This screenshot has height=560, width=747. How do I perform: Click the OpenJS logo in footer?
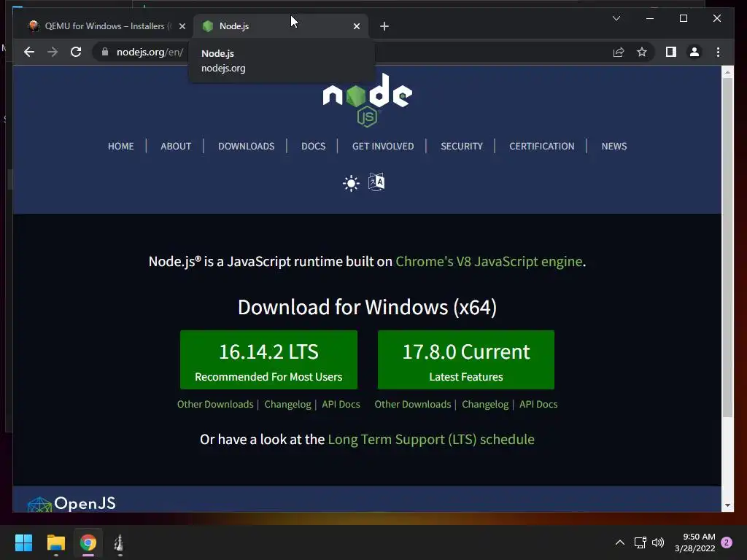point(71,504)
